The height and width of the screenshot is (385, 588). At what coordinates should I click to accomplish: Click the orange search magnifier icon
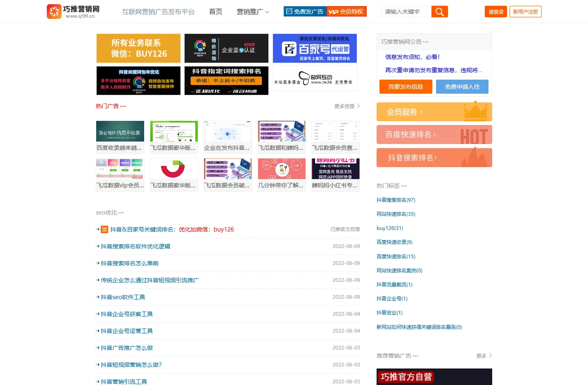pyautogui.click(x=439, y=12)
